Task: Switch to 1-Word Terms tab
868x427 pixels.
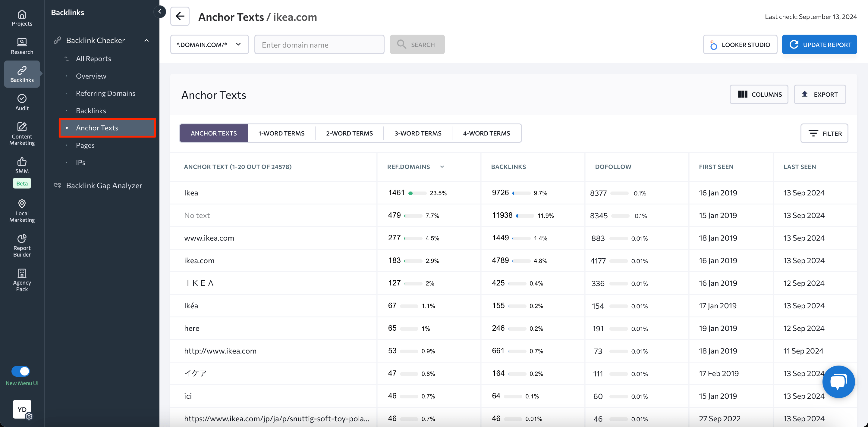Action: pyautogui.click(x=281, y=133)
